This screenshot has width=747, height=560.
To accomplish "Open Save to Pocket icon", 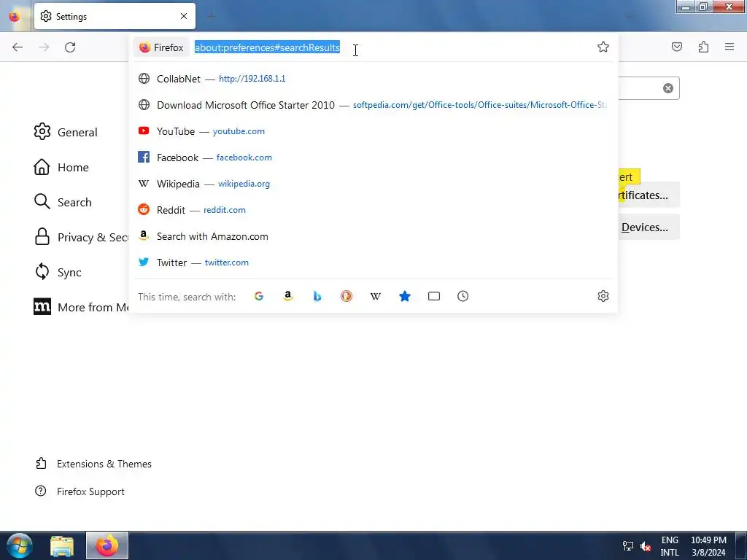I will point(677,47).
